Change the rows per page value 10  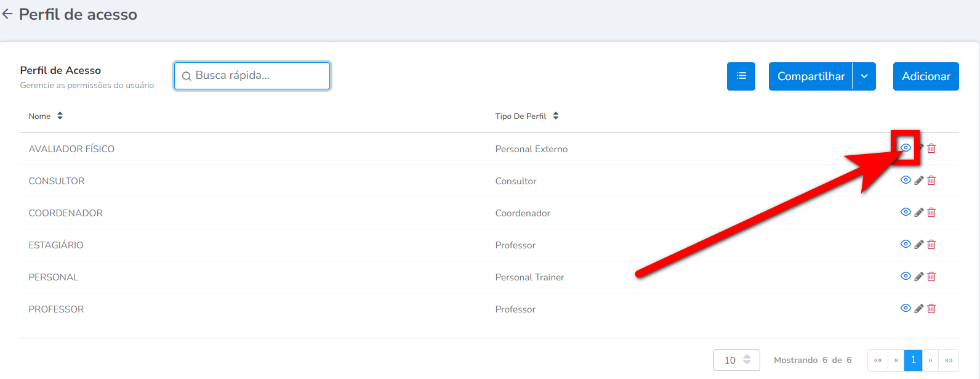point(736,360)
